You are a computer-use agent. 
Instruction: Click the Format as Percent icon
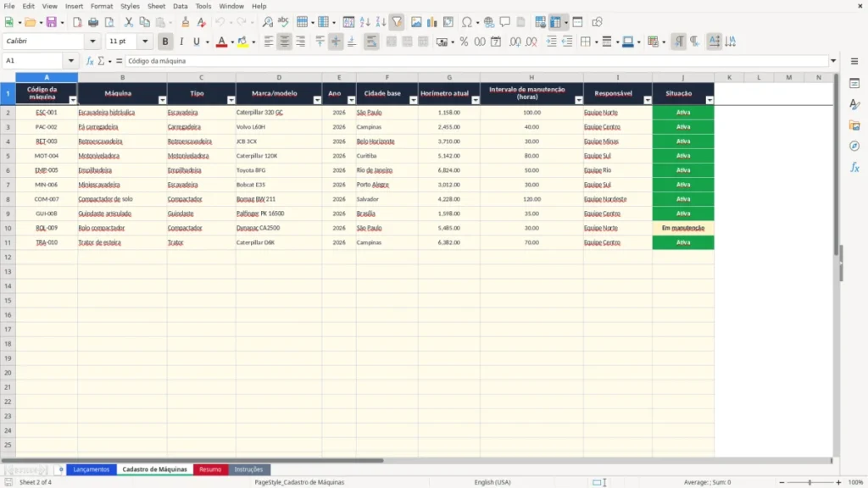[x=464, y=42]
